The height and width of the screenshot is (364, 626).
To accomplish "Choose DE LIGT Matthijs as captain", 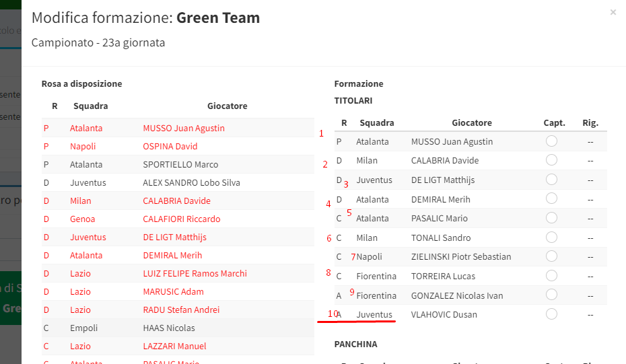I will point(551,180).
